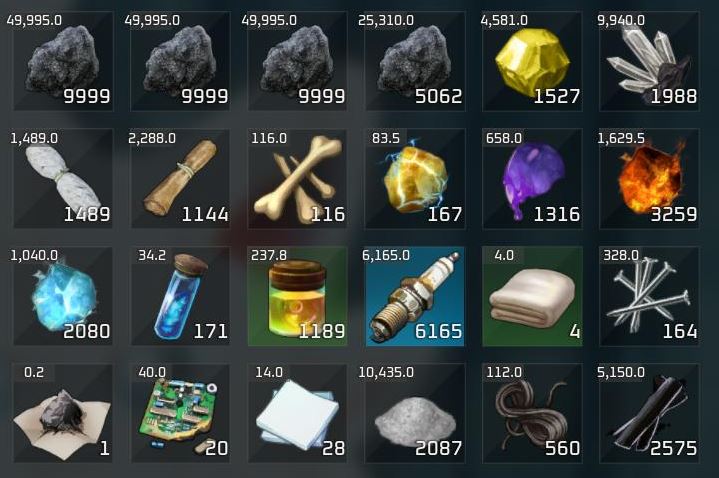Click the metal nails stack of 164
This screenshot has height=478, width=719.
[x=649, y=296]
